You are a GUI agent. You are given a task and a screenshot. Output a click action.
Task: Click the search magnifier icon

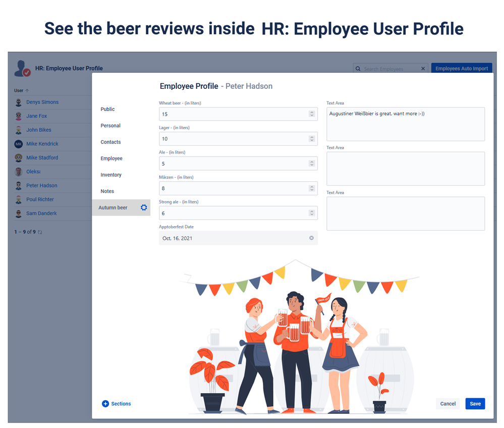[358, 69]
